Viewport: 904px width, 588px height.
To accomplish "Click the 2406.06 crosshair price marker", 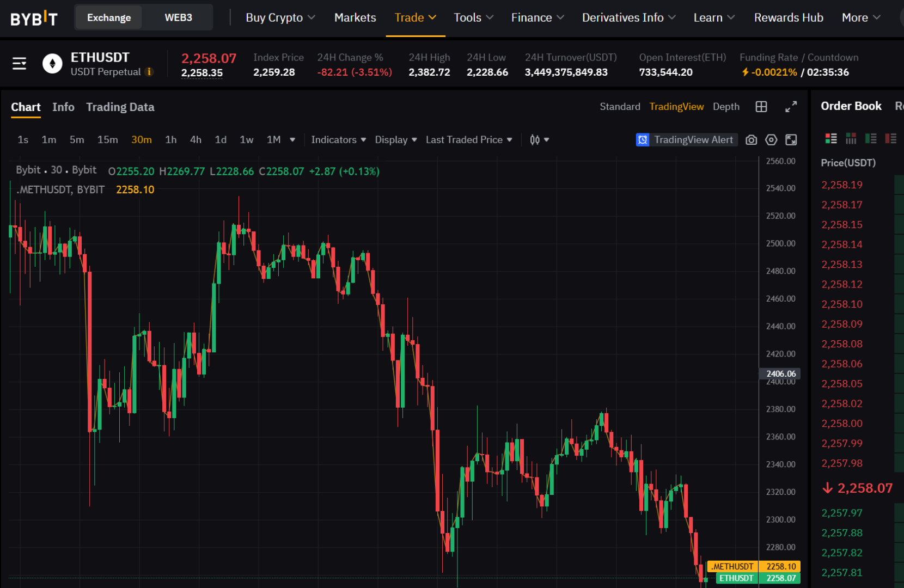I will (780, 373).
